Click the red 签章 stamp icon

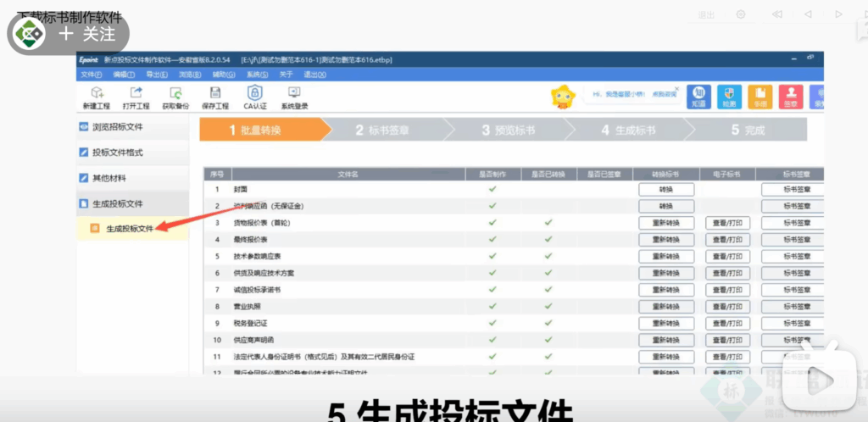(x=791, y=97)
